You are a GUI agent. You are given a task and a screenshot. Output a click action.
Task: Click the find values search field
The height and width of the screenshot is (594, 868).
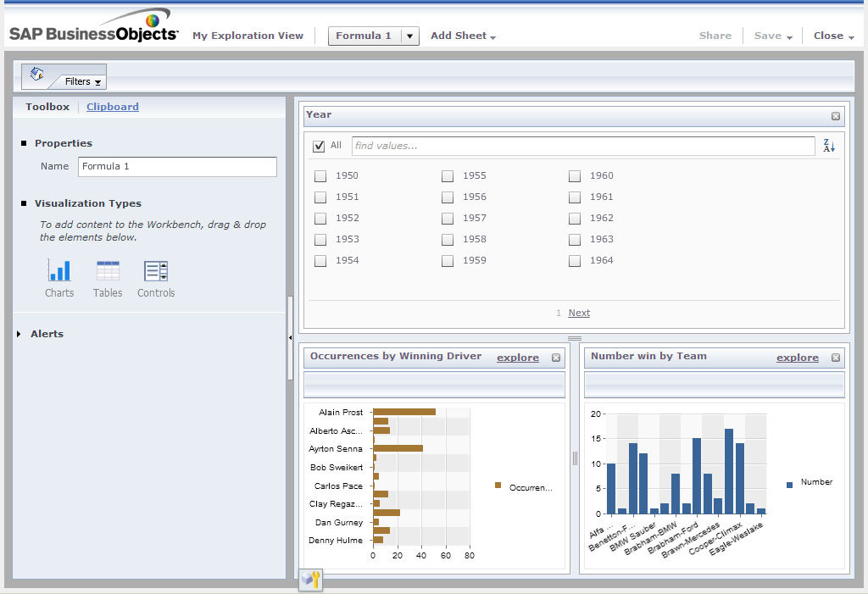[x=582, y=146]
